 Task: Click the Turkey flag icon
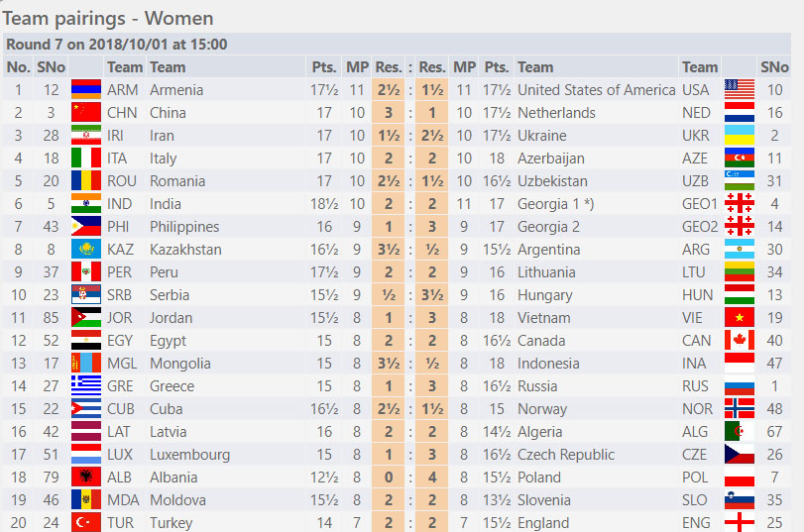click(x=85, y=523)
